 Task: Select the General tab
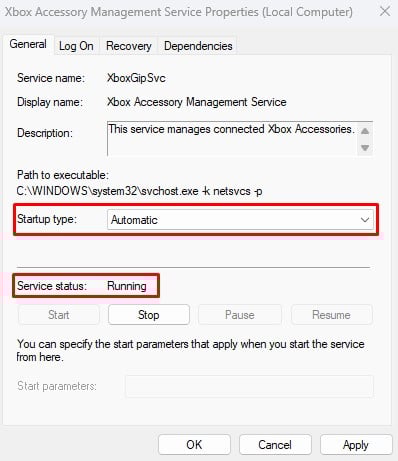pyautogui.click(x=28, y=44)
